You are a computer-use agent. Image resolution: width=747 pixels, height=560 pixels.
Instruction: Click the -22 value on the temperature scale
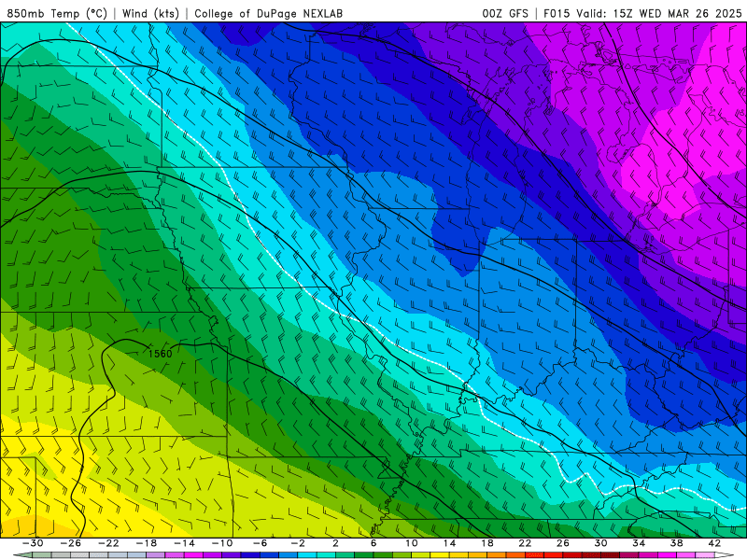(108, 543)
